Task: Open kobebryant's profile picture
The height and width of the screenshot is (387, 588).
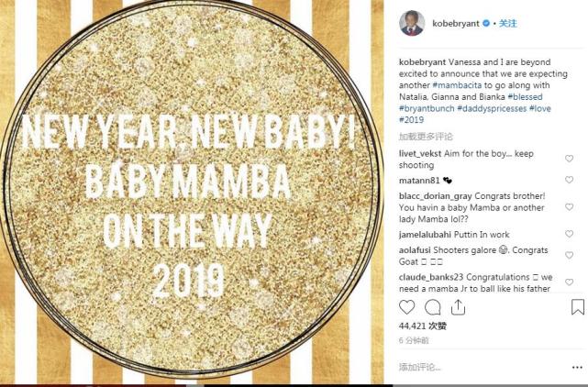Action: (412, 23)
